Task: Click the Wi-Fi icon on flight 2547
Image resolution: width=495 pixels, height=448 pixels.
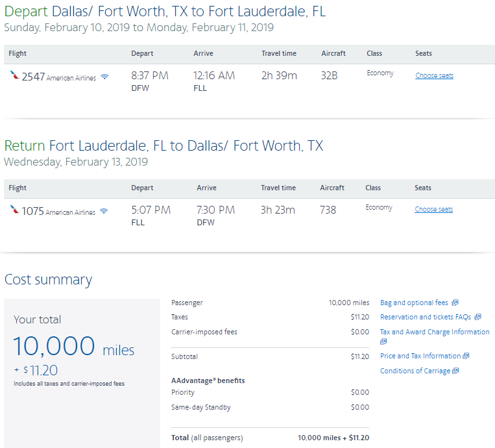Action: (104, 77)
